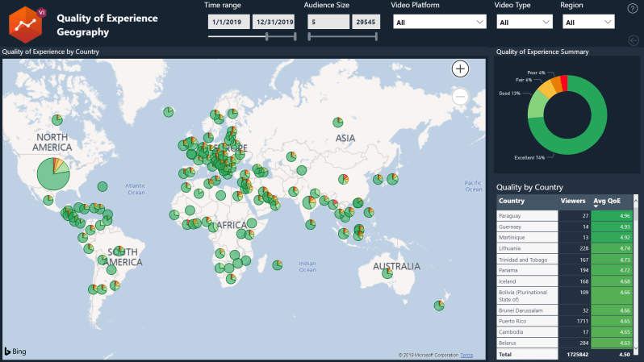Click the map zoom in plus button

460,69
